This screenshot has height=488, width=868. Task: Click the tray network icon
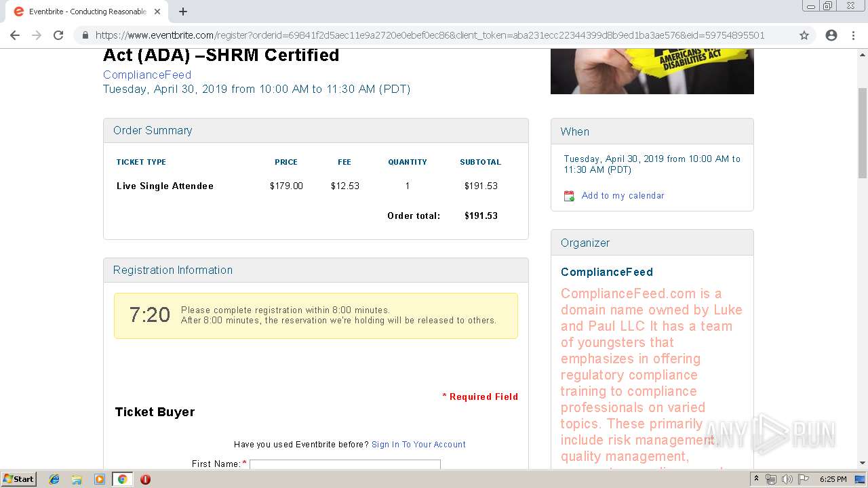(x=771, y=479)
